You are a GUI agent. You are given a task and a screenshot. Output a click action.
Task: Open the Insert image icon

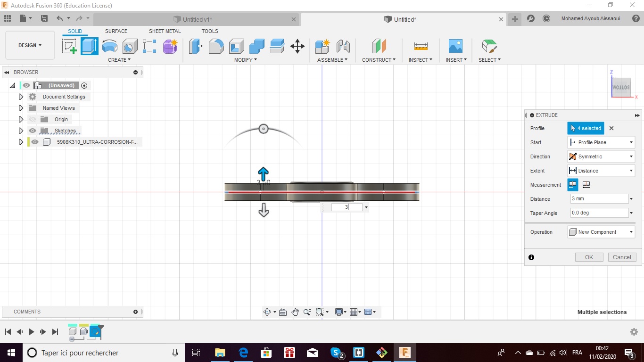[x=455, y=46]
